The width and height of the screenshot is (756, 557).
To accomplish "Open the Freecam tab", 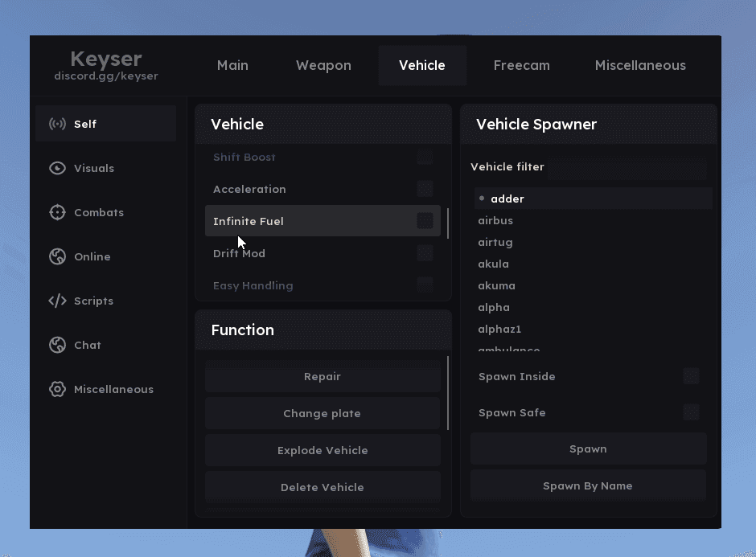I will [521, 66].
